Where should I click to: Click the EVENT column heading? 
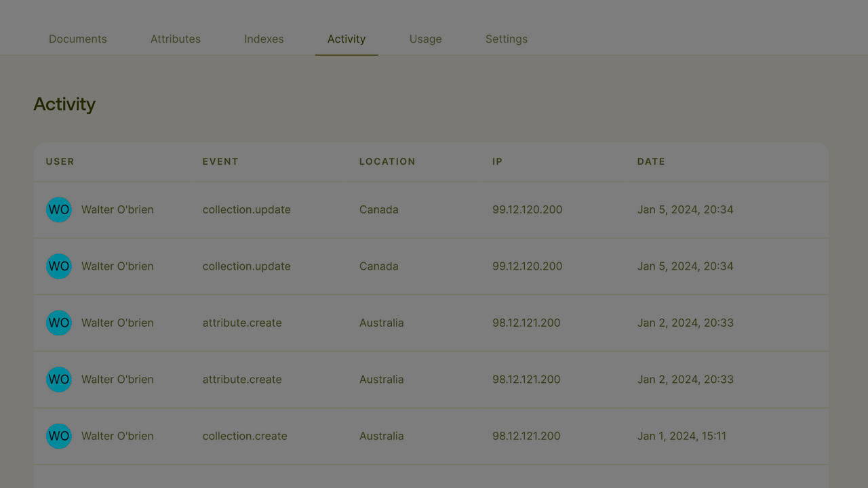coord(220,161)
